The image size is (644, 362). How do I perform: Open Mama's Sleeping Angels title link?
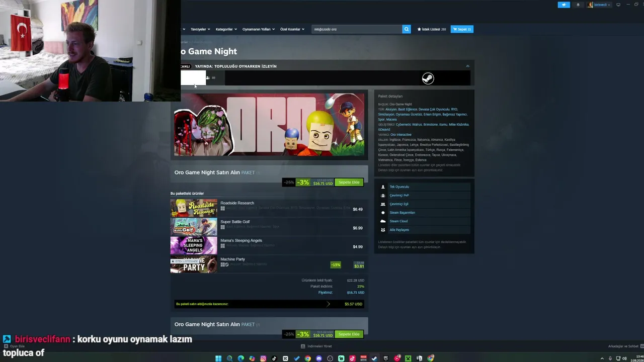(x=241, y=240)
